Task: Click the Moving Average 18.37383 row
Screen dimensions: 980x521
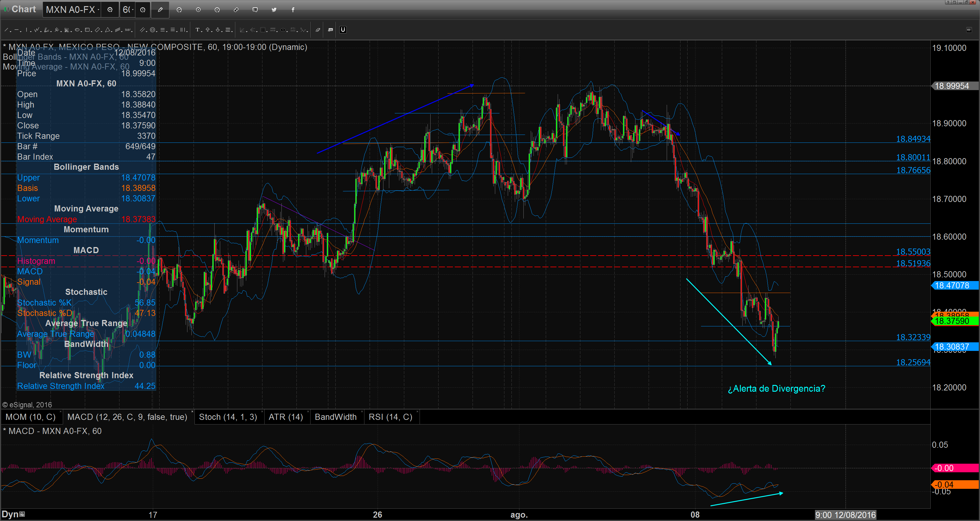Action: (86, 219)
